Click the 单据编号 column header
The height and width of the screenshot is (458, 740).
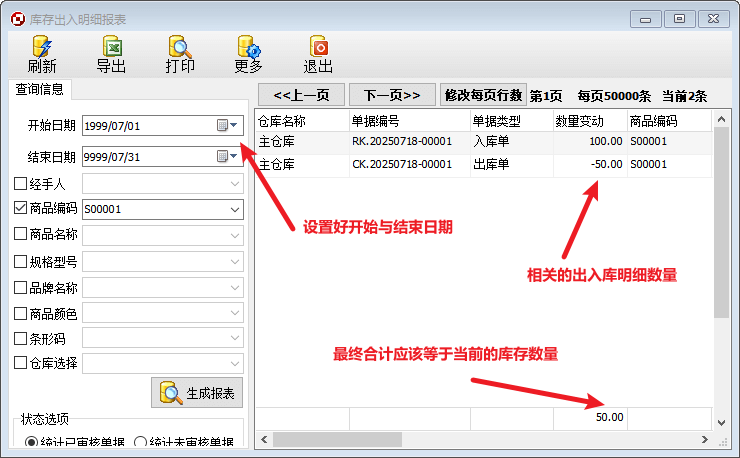click(410, 121)
